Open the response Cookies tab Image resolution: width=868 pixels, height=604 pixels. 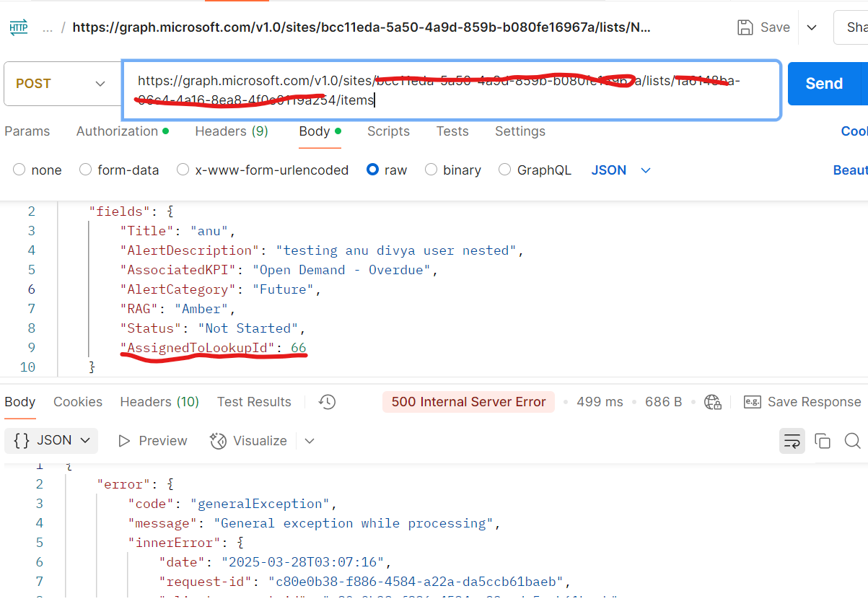tap(78, 402)
